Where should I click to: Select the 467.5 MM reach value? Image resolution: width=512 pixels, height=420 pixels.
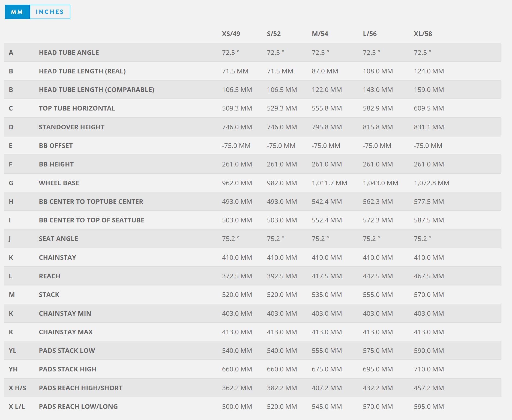click(429, 276)
